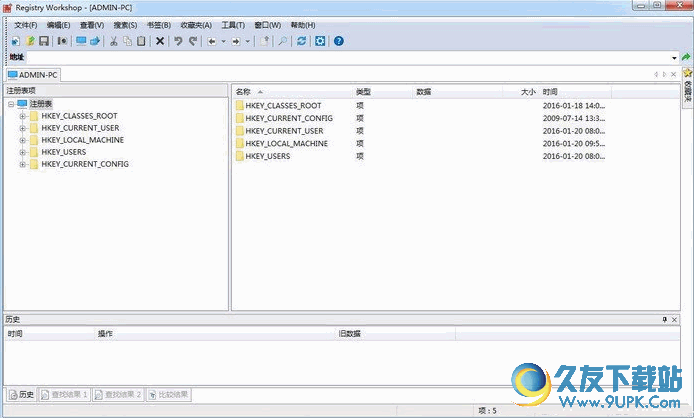Open the forward history dropdown arrow
Screen dimensions: 694x418
[247, 42]
